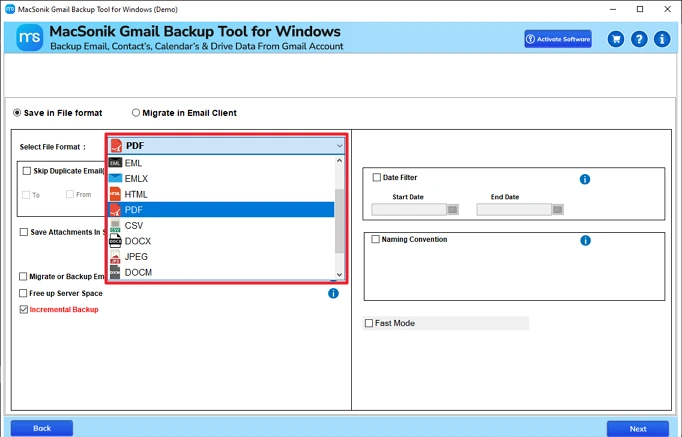Choose JPEG from the format list
The image size is (682, 437).
136,257
